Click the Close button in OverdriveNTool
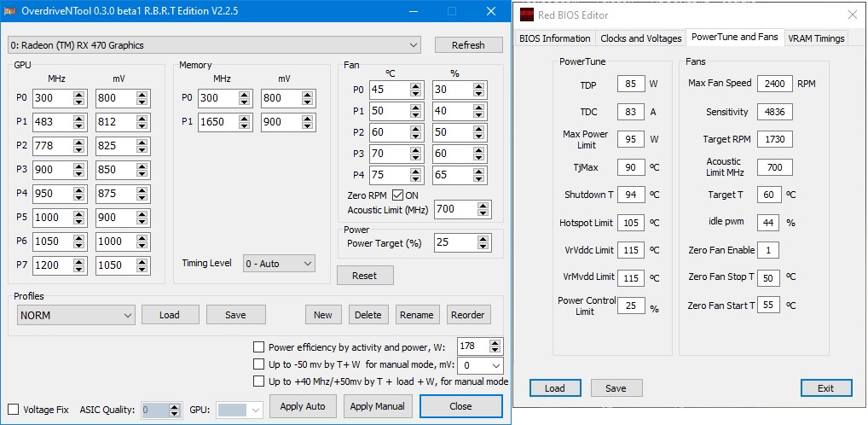This screenshot has height=425, width=868. coord(460,406)
